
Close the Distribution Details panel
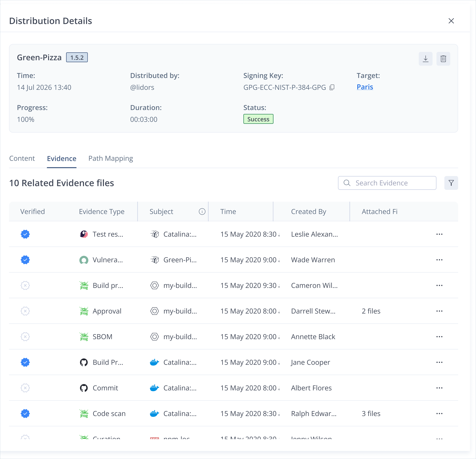(x=451, y=21)
